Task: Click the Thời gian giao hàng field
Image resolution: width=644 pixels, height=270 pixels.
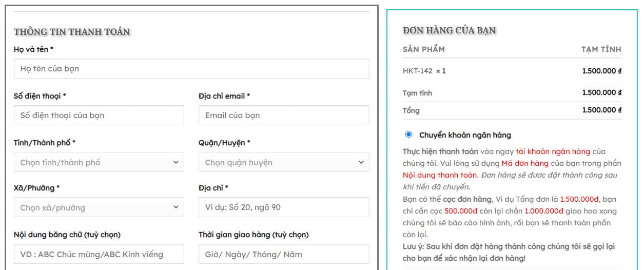Action: tap(283, 254)
